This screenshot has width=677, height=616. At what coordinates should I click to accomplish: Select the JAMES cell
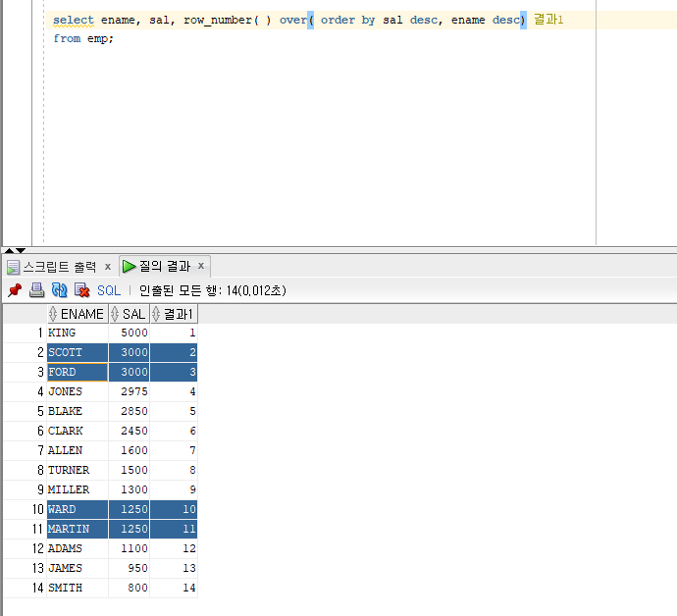click(78, 568)
